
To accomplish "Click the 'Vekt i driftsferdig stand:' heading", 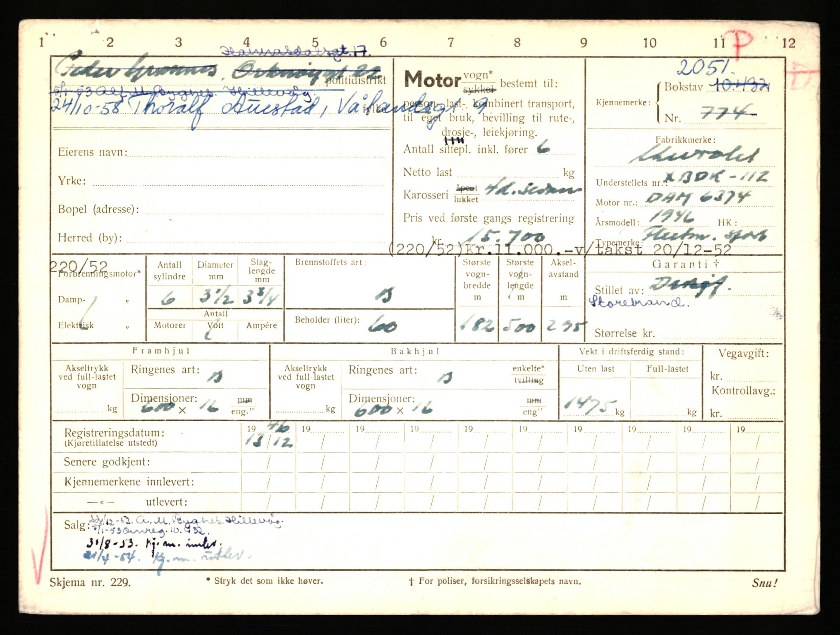I will point(631,352).
